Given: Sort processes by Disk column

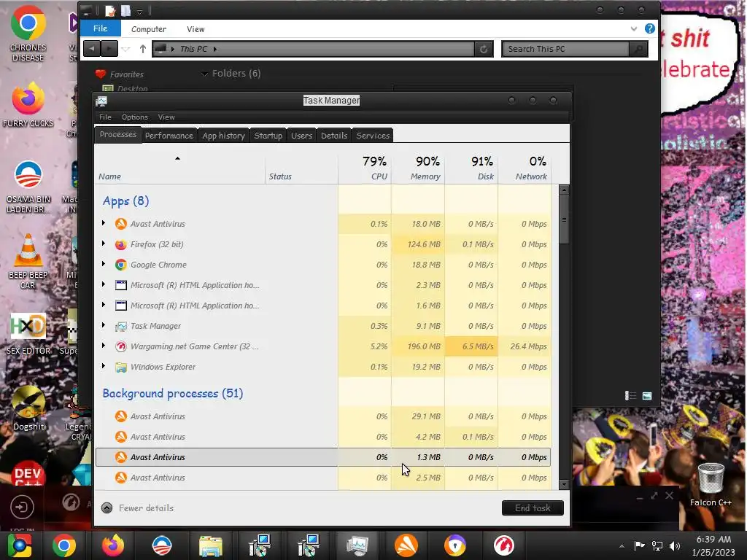Looking at the screenshot, I should pyautogui.click(x=472, y=168).
